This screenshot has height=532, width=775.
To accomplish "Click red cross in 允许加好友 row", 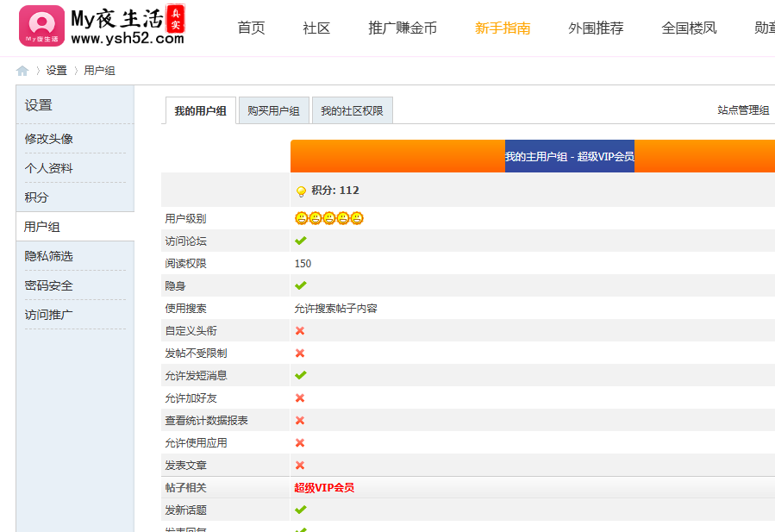I will [300, 398].
